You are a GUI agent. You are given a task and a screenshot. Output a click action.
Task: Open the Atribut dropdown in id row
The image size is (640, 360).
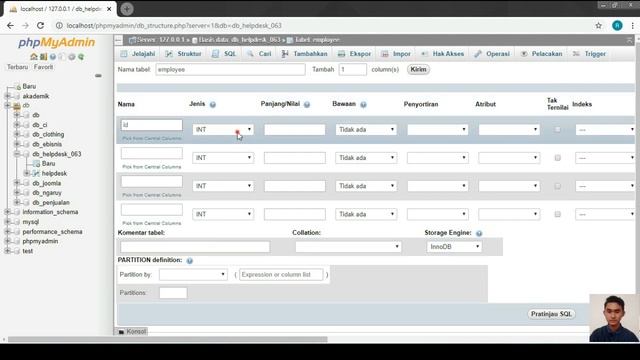point(509,130)
